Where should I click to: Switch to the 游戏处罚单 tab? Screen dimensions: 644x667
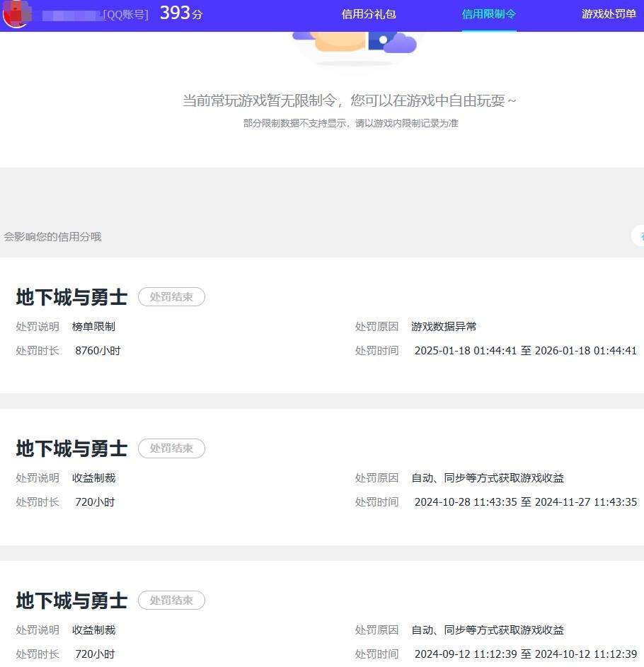(609, 14)
